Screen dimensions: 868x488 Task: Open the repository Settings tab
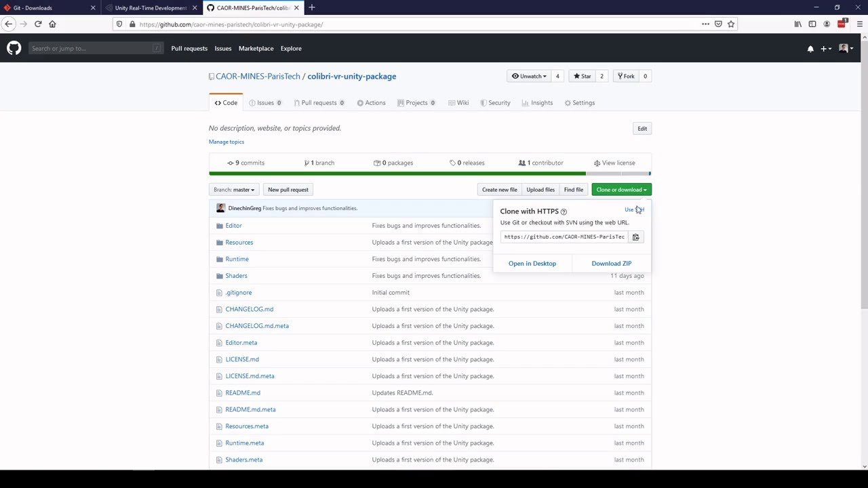pos(580,103)
